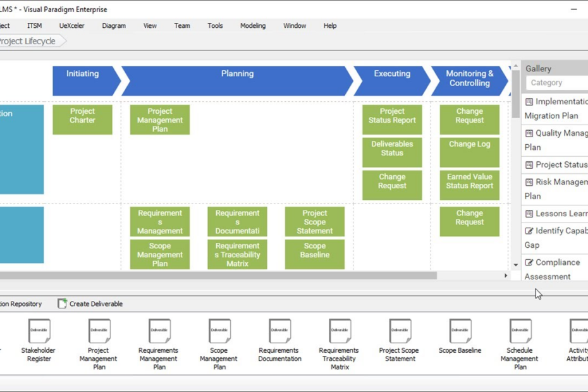This screenshot has height=392, width=588.
Task: Open the Requirements Documentation deliverable icon
Action: pyautogui.click(x=279, y=331)
